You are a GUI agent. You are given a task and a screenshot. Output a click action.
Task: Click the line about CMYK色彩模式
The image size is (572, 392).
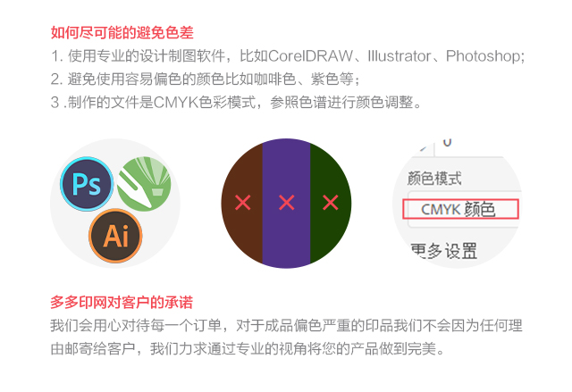coord(236,103)
